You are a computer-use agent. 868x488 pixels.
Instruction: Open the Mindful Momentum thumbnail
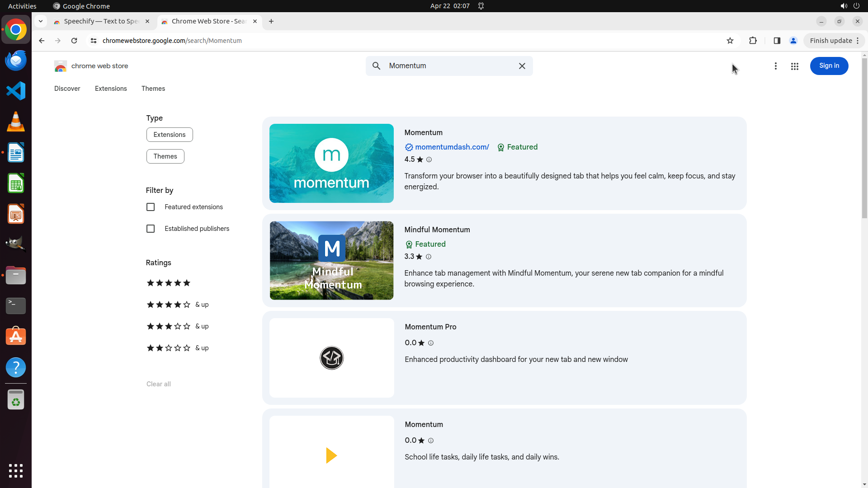(331, 260)
